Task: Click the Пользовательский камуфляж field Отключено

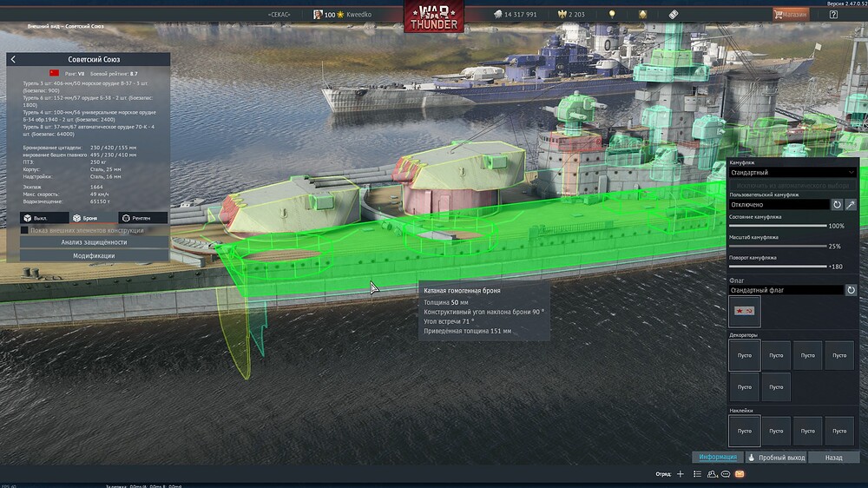Action: click(x=779, y=204)
